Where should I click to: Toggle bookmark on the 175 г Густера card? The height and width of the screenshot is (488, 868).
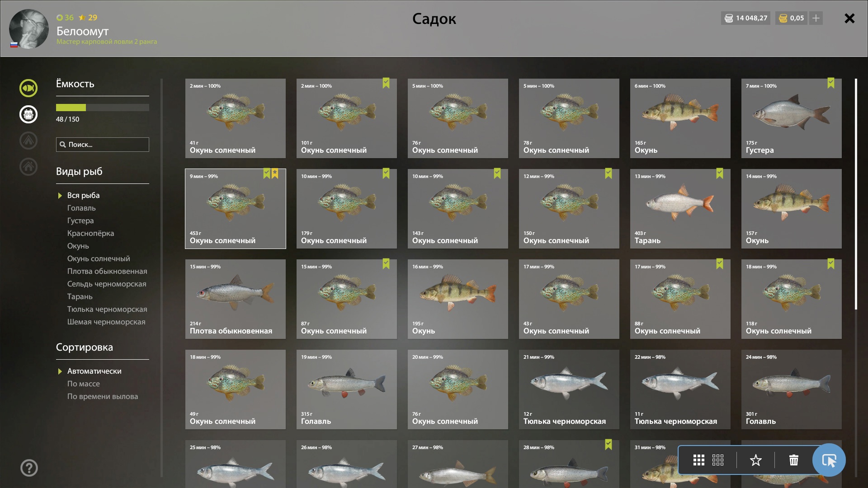point(831,83)
